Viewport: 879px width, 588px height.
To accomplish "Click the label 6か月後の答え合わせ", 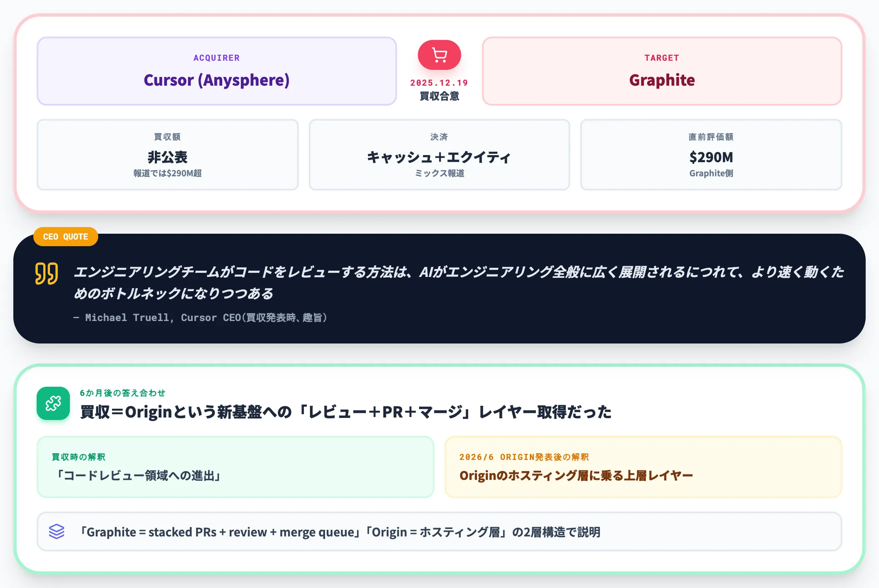I will pos(123,393).
